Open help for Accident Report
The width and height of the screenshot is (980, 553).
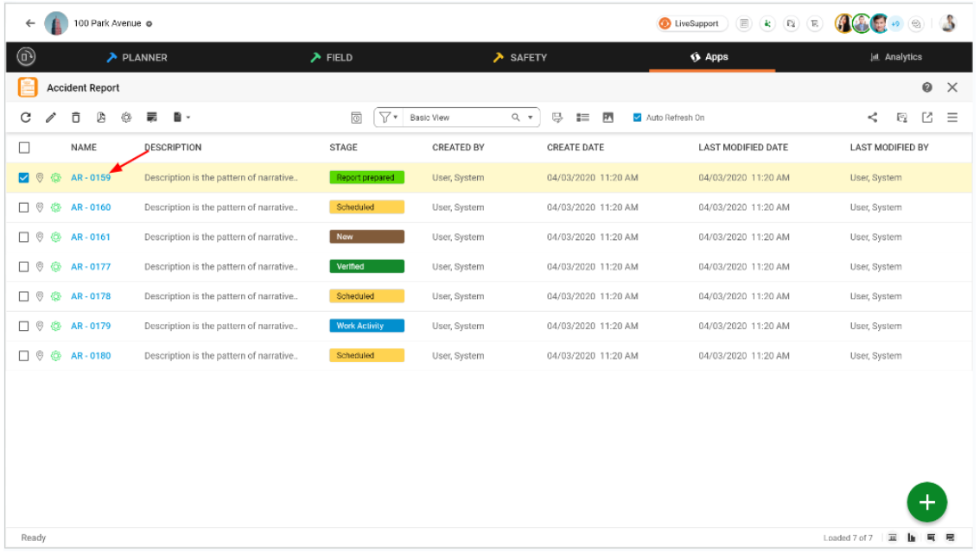tap(927, 87)
